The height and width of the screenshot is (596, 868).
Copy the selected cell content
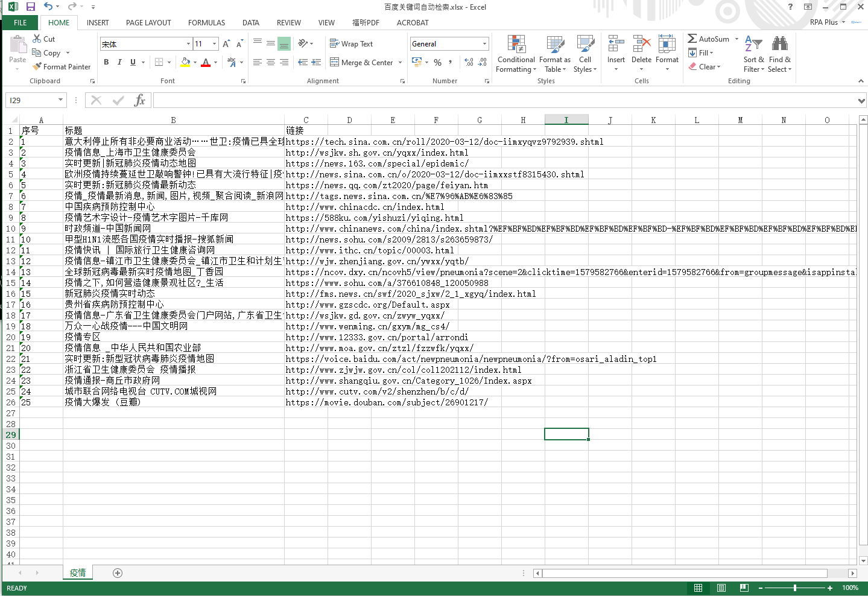click(x=46, y=53)
